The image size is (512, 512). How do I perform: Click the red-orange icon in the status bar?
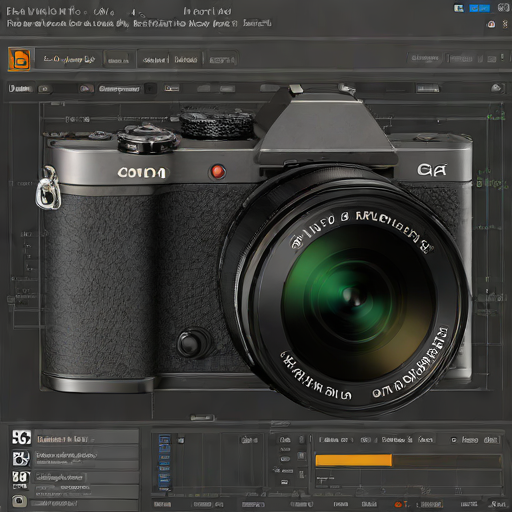click(398, 504)
